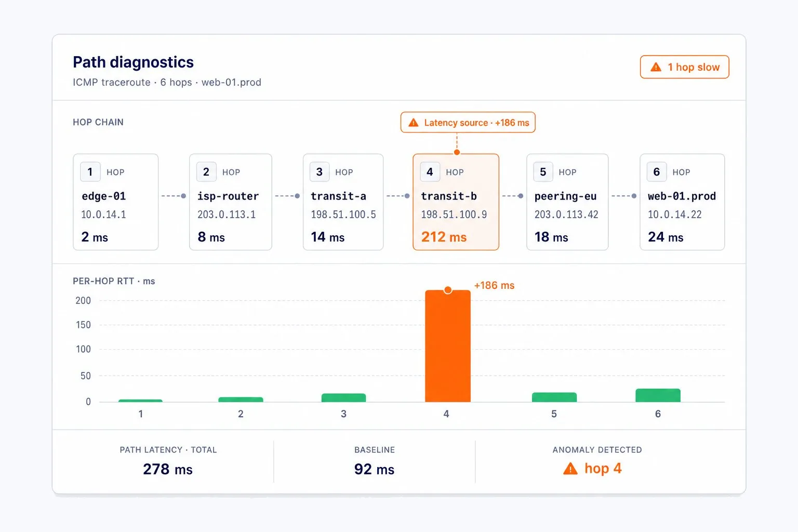Click the warning icon in Latency source callout
The image size is (798, 532).
pyautogui.click(x=414, y=123)
